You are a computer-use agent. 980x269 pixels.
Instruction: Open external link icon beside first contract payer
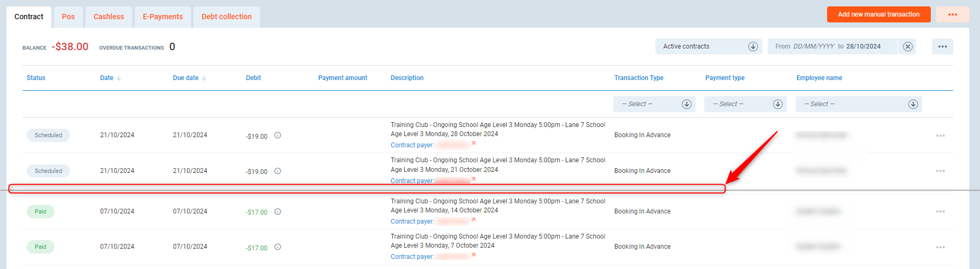tap(473, 144)
